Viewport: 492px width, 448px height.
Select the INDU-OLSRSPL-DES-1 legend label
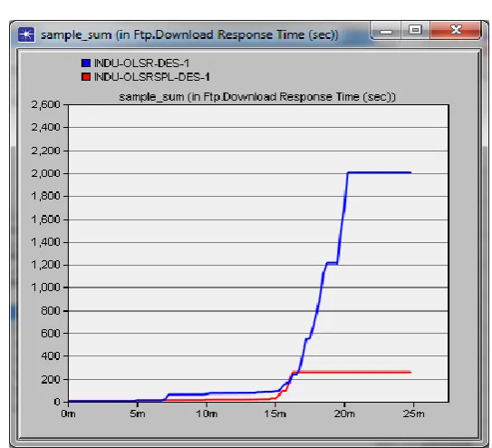152,76
